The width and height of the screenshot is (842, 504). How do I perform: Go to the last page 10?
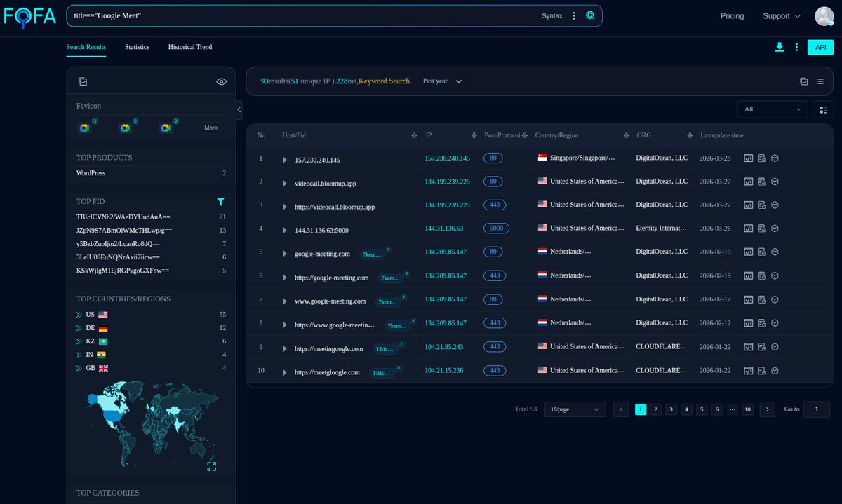coord(748,409)
